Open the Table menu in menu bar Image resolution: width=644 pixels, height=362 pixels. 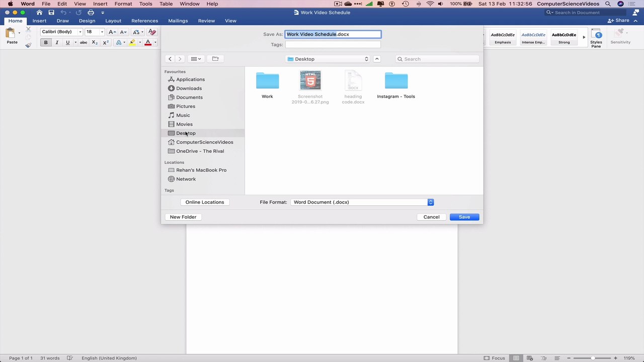166,4
